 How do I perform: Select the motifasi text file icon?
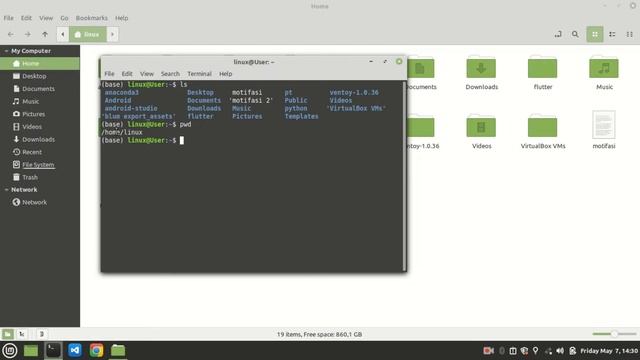coord(604,124)
